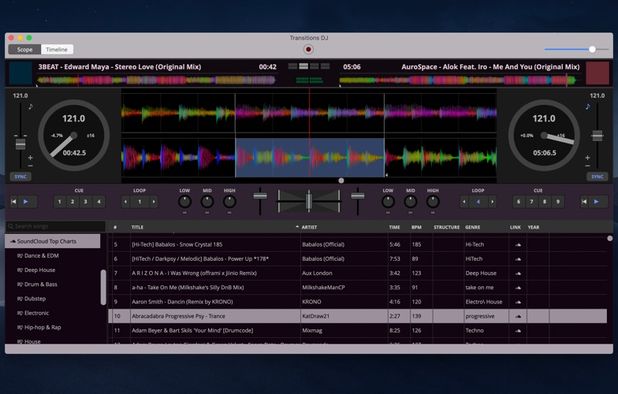Play the right deck
Image resolution: width=618 pixels, height=394 pixels.
click(596, 202)
